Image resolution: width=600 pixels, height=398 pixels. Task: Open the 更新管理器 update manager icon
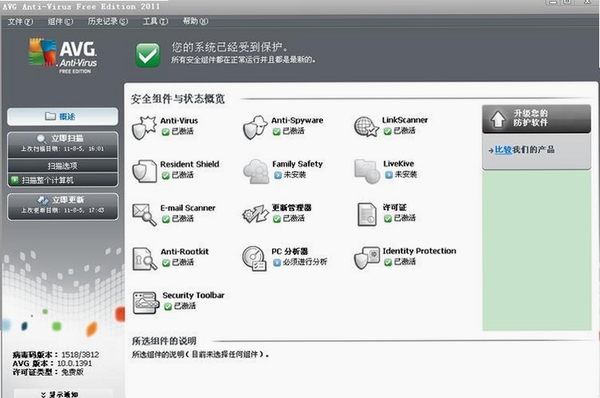pos(255,214)
